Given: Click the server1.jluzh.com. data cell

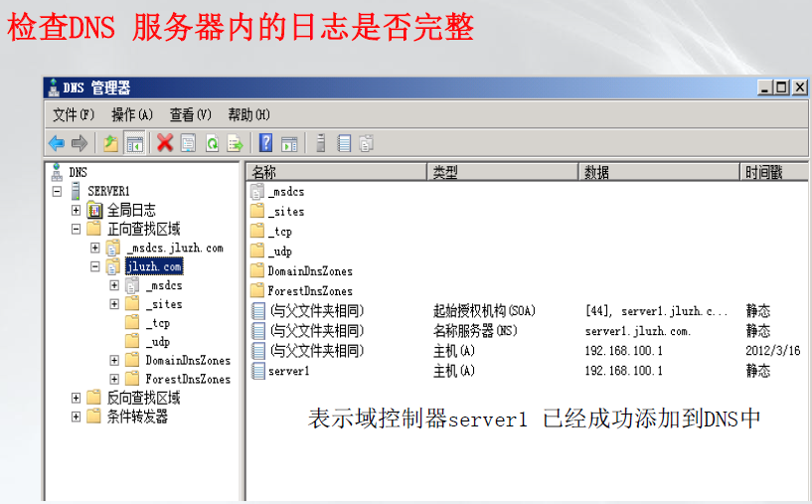Looking at the screenshot, I should 638,331.
